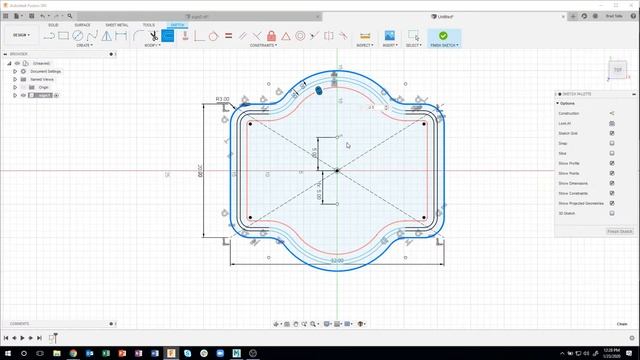Enable the Slice checkbox
The image size is (640, 360).
612,153
